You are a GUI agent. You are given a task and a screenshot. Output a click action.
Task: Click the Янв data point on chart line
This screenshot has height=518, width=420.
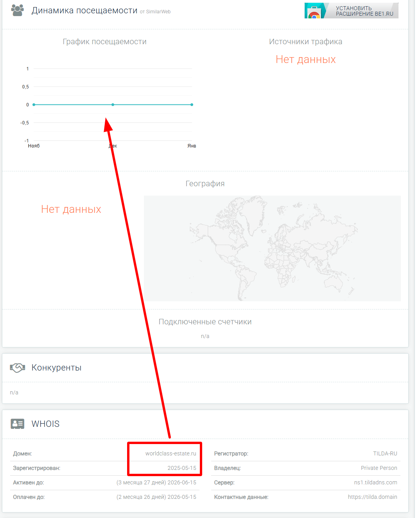(x=192, y=104)
